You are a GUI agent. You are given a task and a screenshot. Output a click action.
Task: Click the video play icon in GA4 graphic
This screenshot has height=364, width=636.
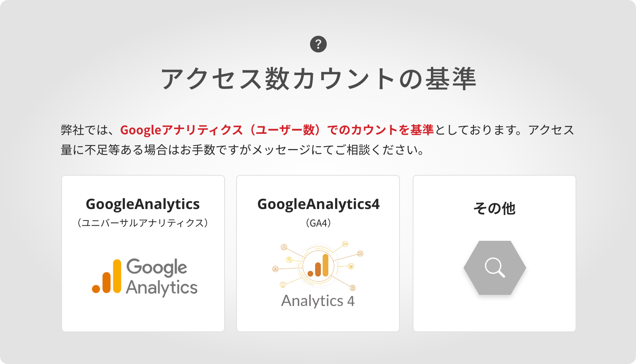(360, 254)
